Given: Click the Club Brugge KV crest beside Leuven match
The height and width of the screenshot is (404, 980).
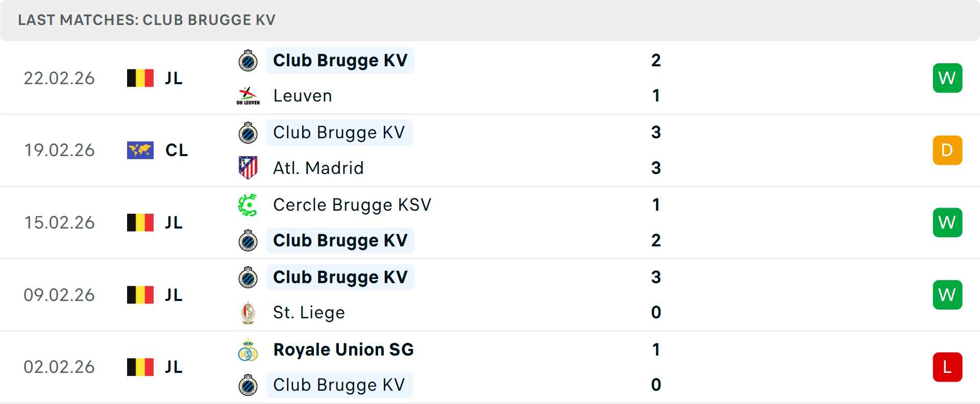Looking at the screenshot, I should pyautogui.click(x=249, y=60).
